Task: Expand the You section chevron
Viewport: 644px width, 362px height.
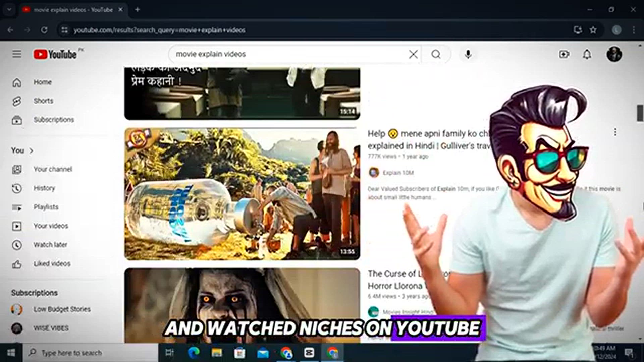Action: click(x=31, y=151)
